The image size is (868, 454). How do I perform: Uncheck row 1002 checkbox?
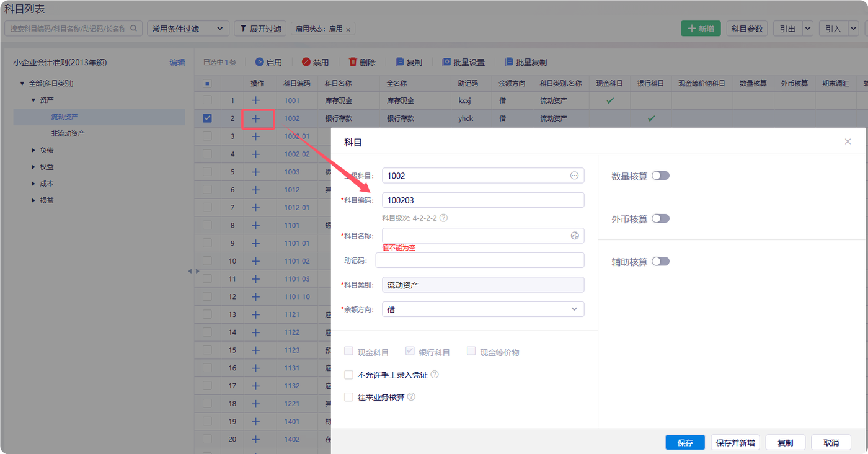click(x=207, y=118)
